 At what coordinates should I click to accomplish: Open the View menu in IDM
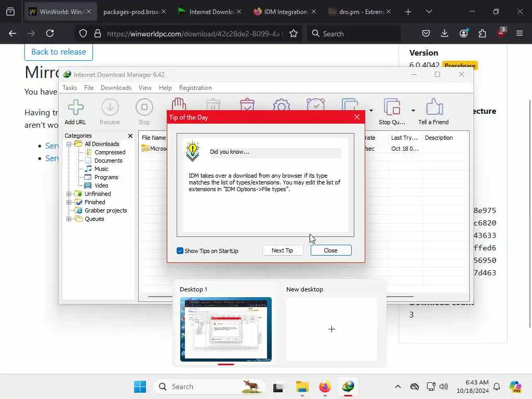click(x=145, y=87)
